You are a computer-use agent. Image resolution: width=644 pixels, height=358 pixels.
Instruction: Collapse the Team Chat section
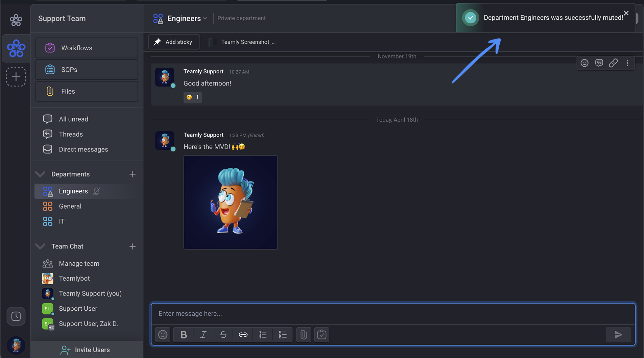tap(40, 246)
